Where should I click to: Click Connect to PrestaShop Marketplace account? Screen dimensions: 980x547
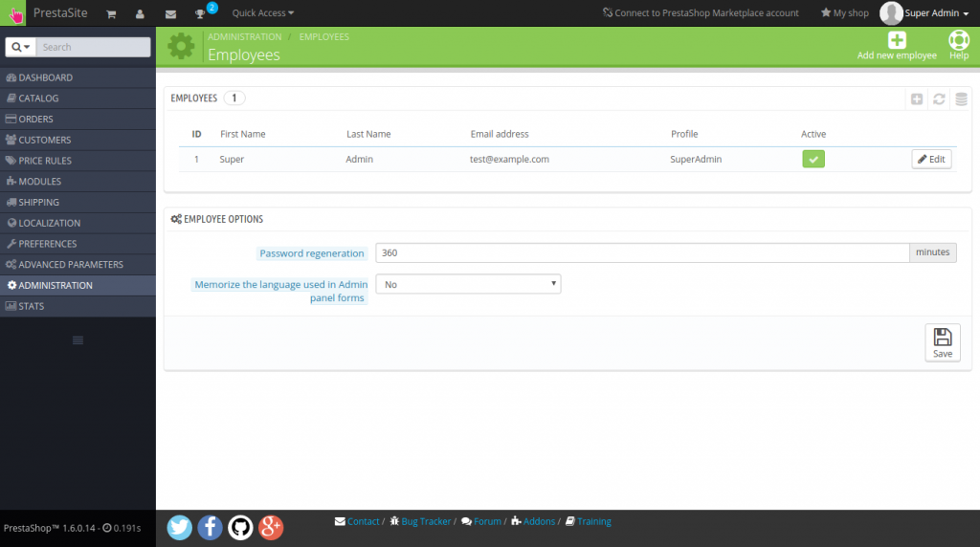pyautogui.click(x=701, y=13)
